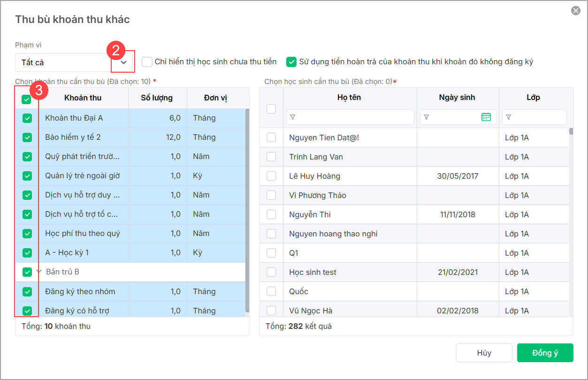Close the Thu bù khoản thu khác dialog
588x380 pixels.
(576, 10)
